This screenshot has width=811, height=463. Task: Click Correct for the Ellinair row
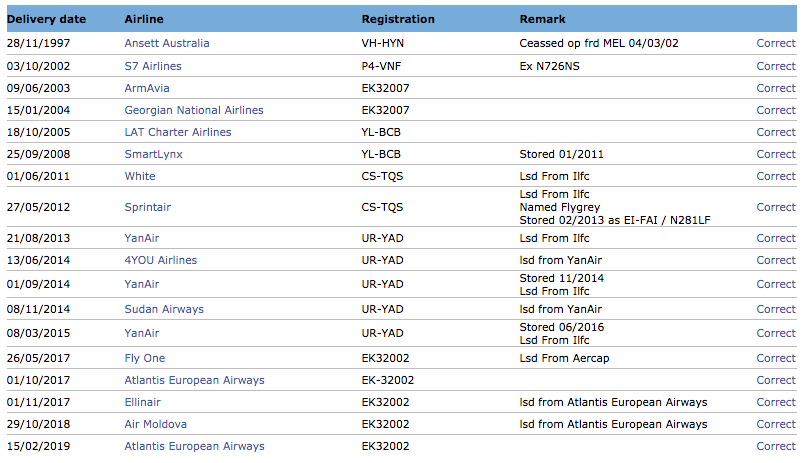coord(776,402)
